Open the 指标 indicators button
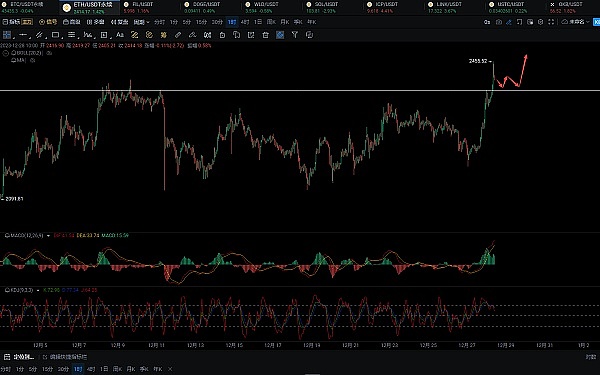This screenshot has height=375, width=600. tap(17, 22)
